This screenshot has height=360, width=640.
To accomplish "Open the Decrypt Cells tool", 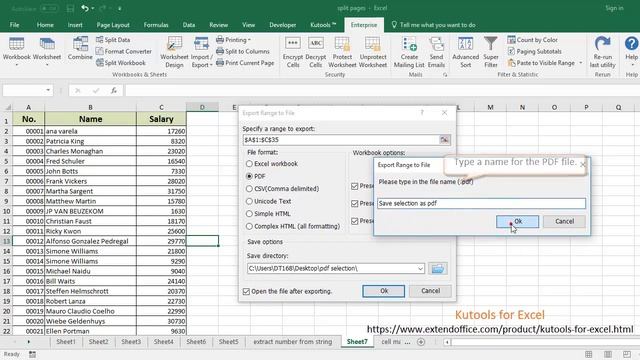I will click(x=316, y=52).
